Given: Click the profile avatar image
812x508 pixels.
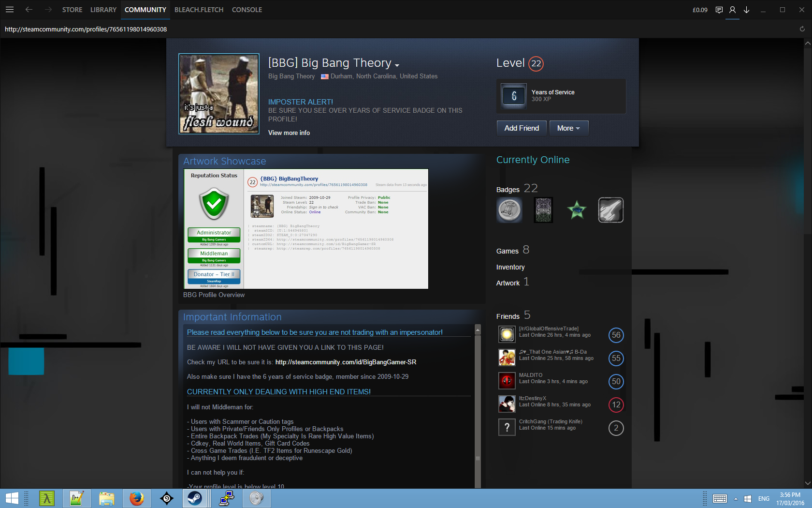Looking at the screenshot, I should pos(219,94).
